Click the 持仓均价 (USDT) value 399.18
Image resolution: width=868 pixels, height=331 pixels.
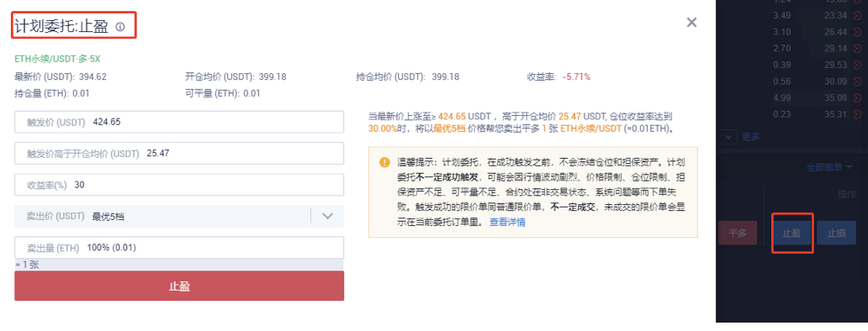point(445,76)
